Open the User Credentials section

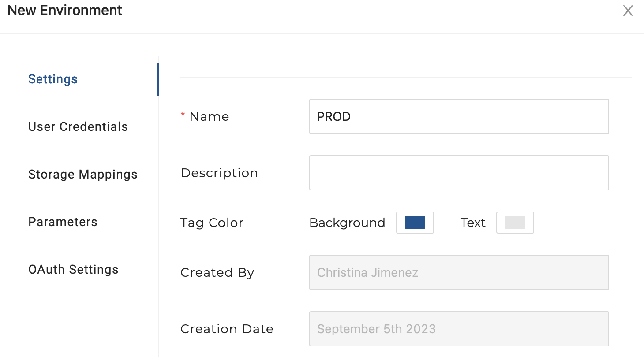point(78,127)
